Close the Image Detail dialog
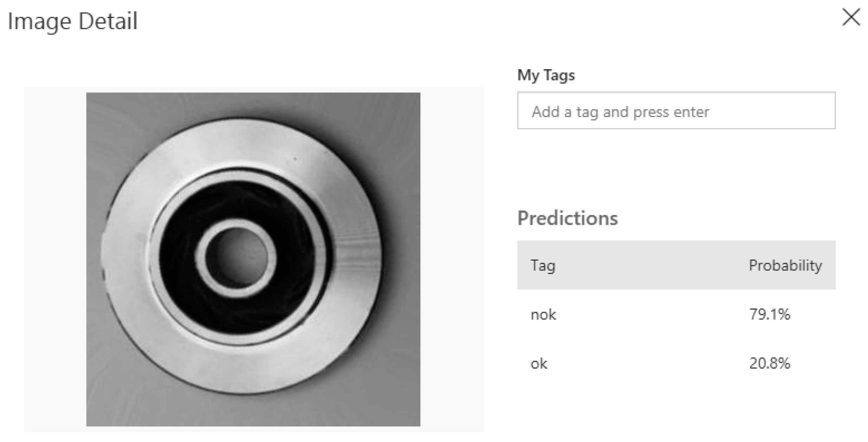868x442 pixels. pos(851,17)
